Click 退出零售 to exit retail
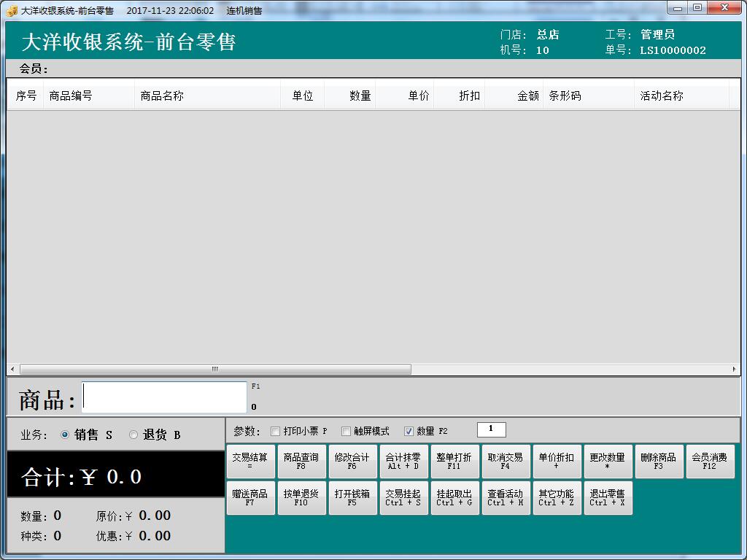747x560 pixels. coord(608,498)
